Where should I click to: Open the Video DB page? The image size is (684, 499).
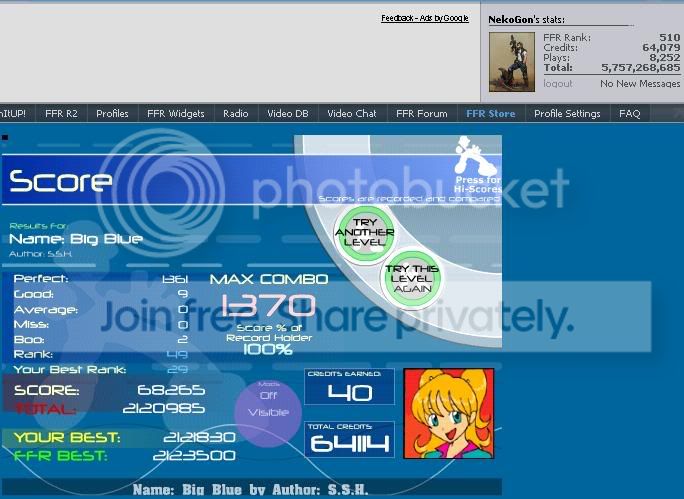pyautogui.click(x=288, y=114)
